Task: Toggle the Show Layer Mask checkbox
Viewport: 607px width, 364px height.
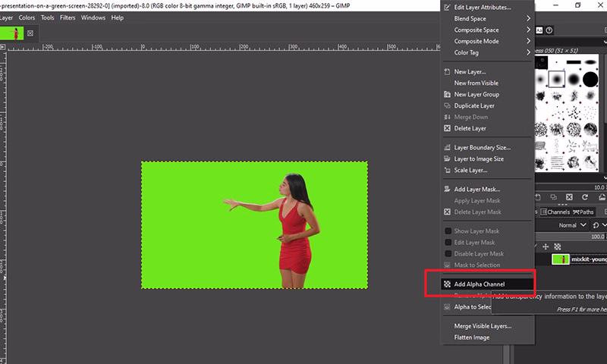Action: (x=448, y=231)
